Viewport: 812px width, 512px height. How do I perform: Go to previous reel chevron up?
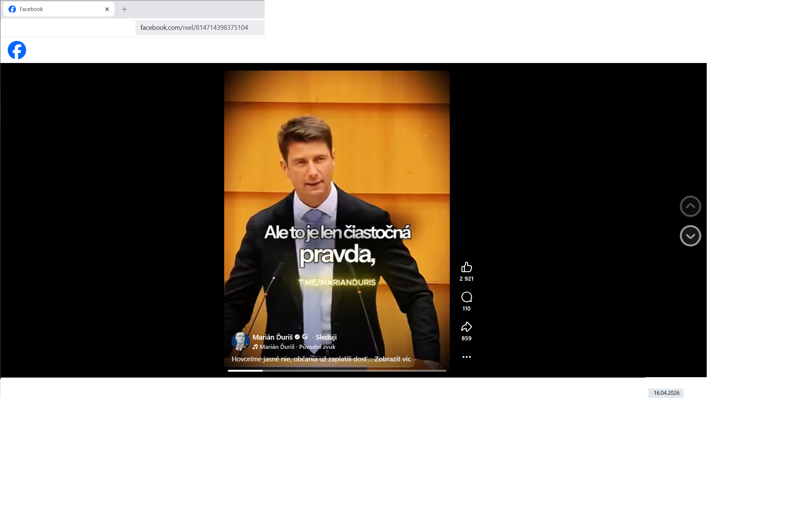pyautogui.click(x=690, y=206)
